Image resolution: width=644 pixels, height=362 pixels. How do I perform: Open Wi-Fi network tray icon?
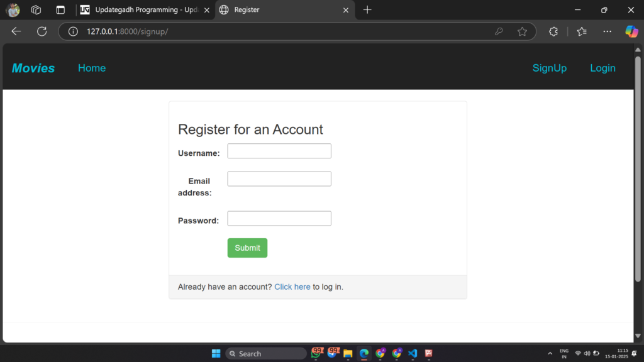578,353
